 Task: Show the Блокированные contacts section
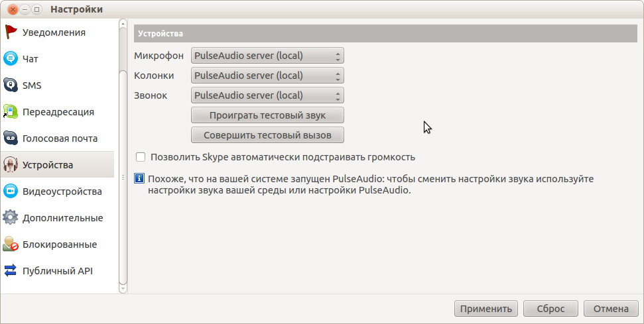(x=60, y=244)
